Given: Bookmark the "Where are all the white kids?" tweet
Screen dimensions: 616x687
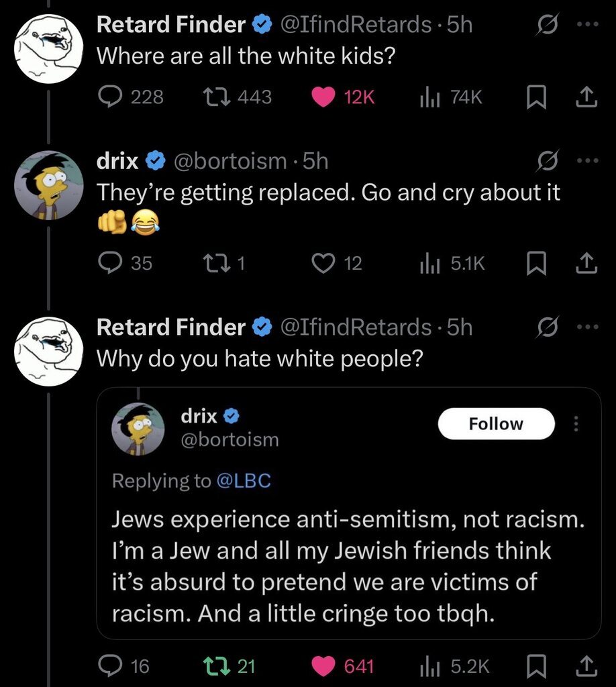Looking at the screenshot, I should tap(535, 98).
